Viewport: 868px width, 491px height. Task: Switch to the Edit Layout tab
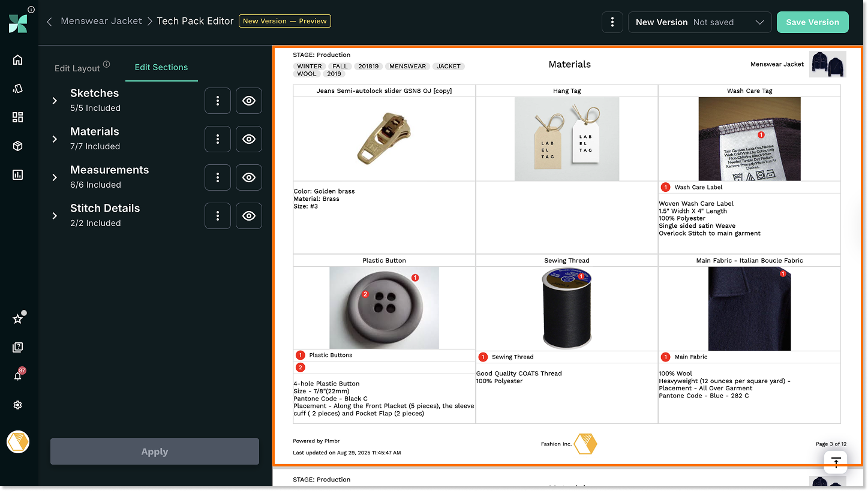point(77,68)
